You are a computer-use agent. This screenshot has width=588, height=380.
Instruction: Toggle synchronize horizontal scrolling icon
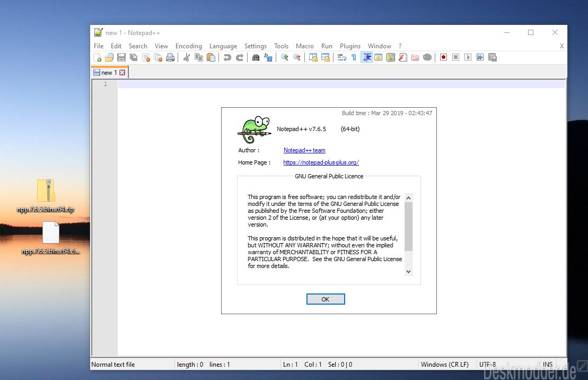click(326, 57)
